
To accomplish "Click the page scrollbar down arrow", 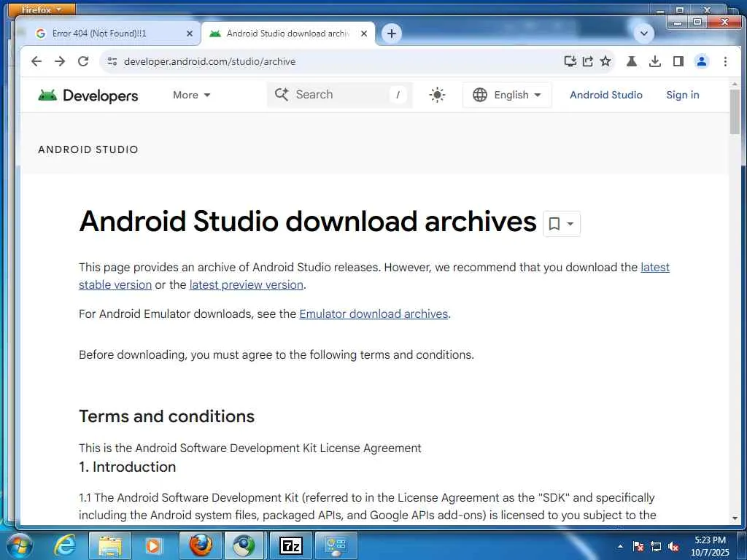I will [x=735, y=518].
